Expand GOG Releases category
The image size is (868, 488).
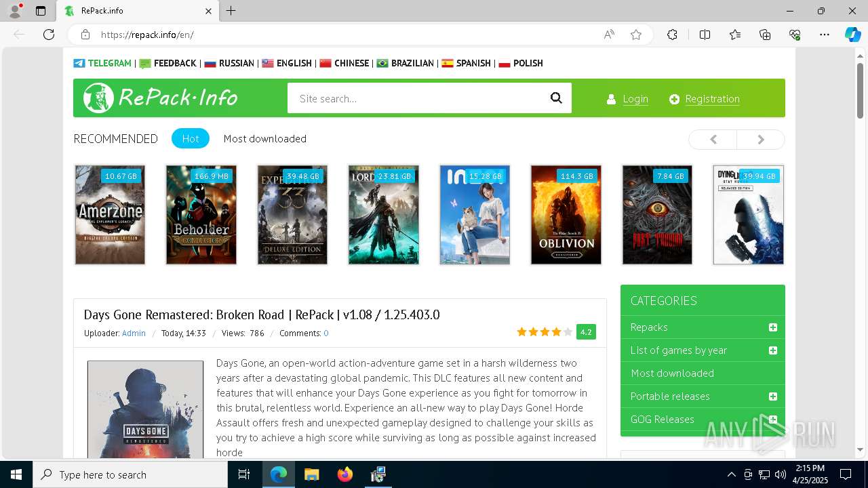tap(772, 420)
